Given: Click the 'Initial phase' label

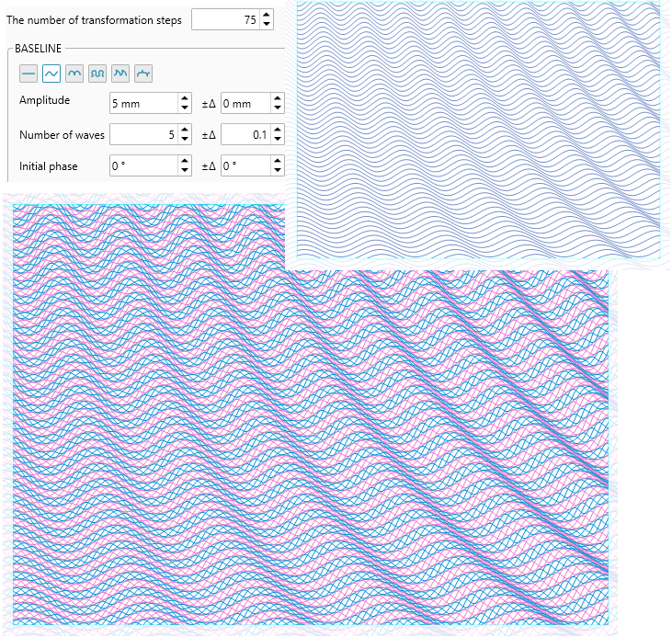Looking at the screenshot, I should [49, 166].
